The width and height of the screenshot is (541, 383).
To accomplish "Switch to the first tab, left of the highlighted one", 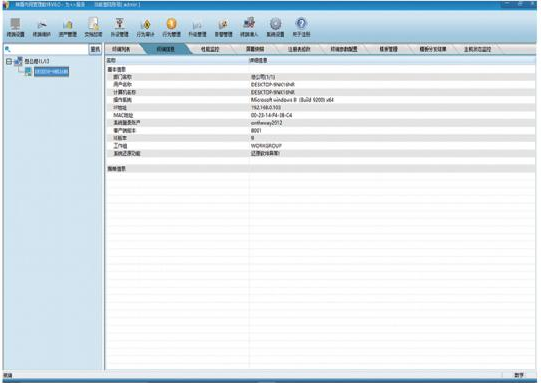I will (x=121, y=49).
